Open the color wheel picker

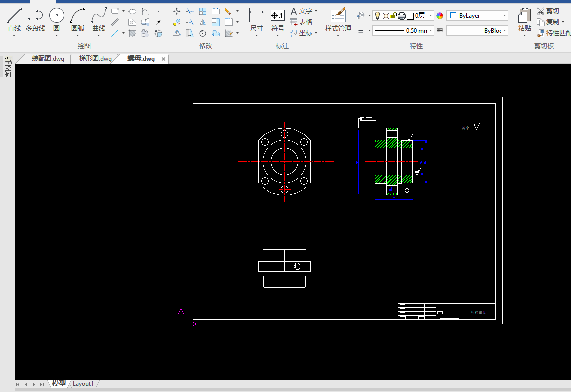[440, 16]
